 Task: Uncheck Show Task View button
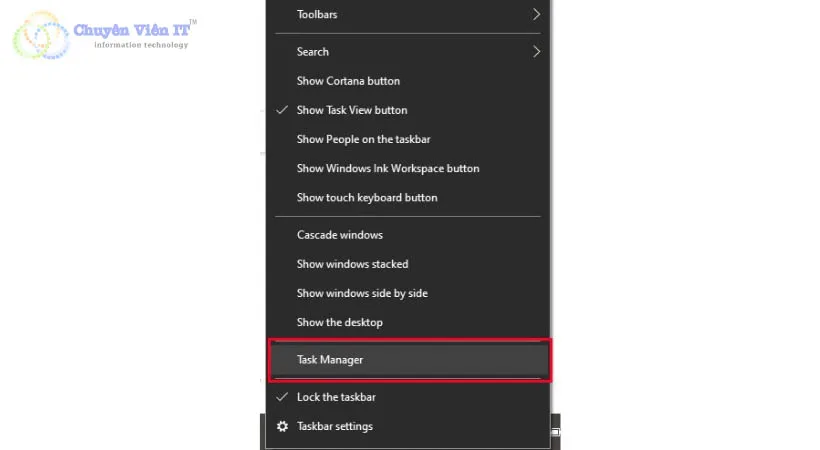point(352,110)
